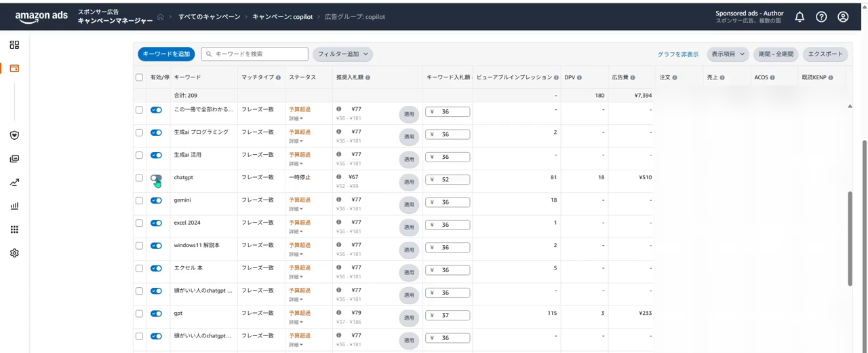Sort by ステータス column header

(302, 77)
